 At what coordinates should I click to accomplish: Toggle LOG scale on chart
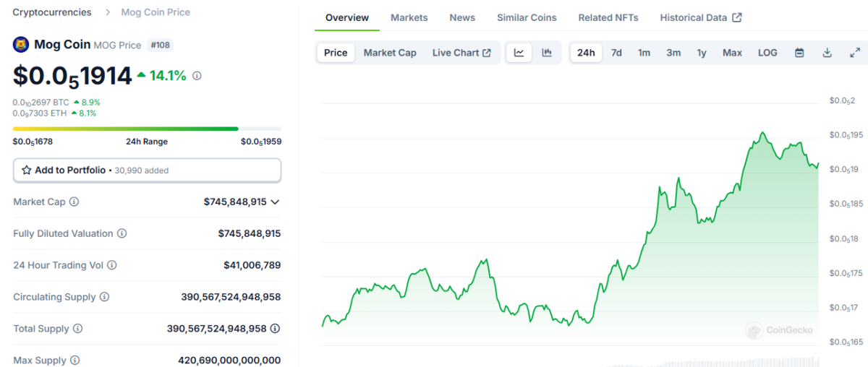[x=767, y=53]
